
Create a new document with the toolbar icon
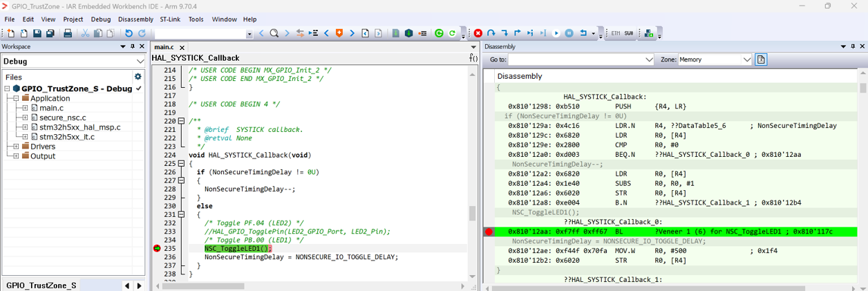pos(10,33)
